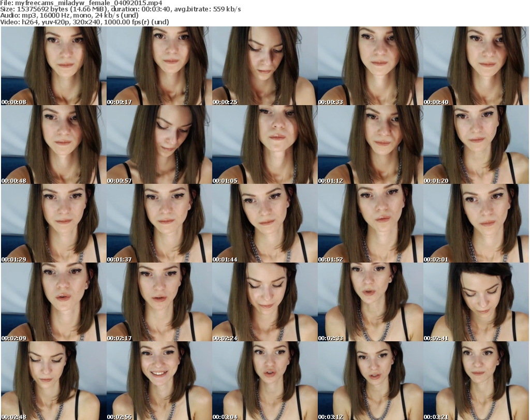Image resolution: width=530 pixels, height=420 pixels.
Task: Open the frame stamped 00:01:20
Action: 476,144
